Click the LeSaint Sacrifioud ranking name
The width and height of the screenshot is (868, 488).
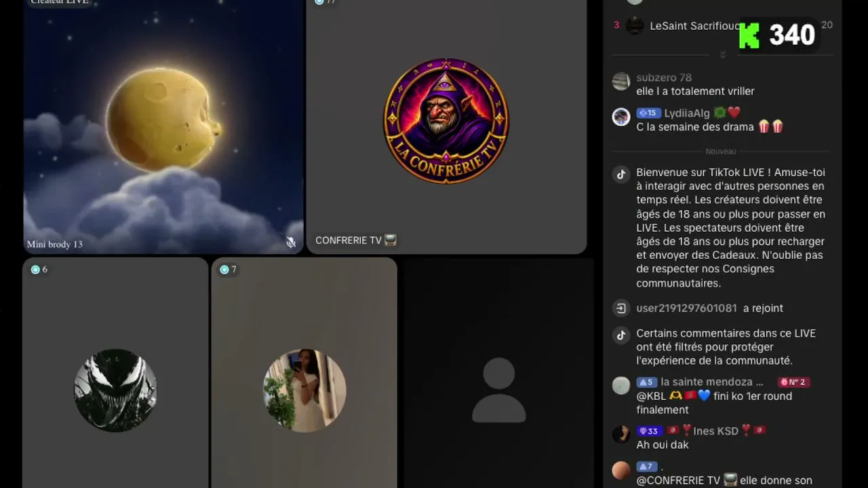pyautogui.click(x=694, y=26)
